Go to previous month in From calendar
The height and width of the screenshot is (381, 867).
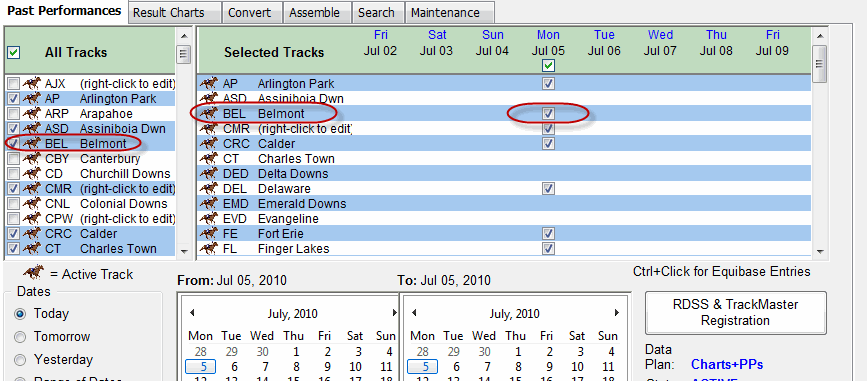(x=191, y=313)
